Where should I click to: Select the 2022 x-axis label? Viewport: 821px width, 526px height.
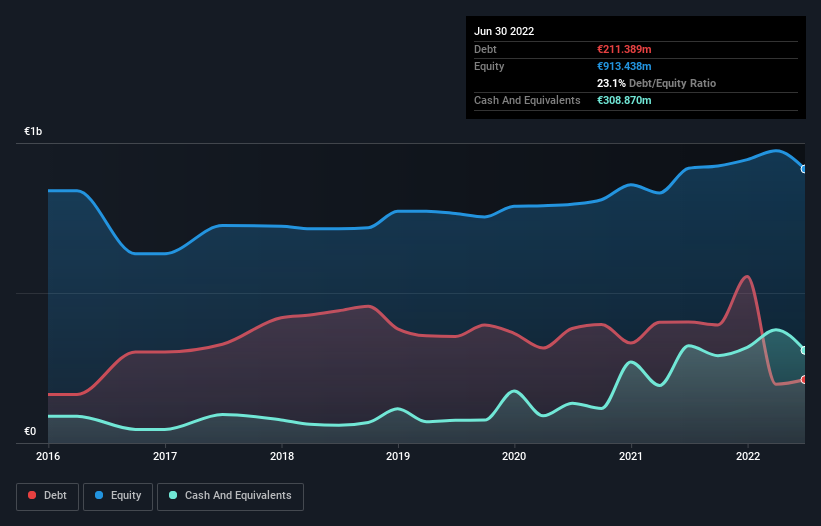[748, 456]
